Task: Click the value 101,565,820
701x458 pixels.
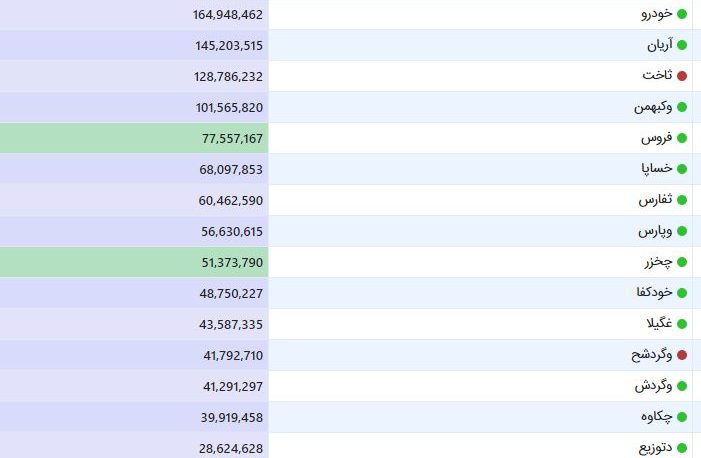Action: coord(229,108)
